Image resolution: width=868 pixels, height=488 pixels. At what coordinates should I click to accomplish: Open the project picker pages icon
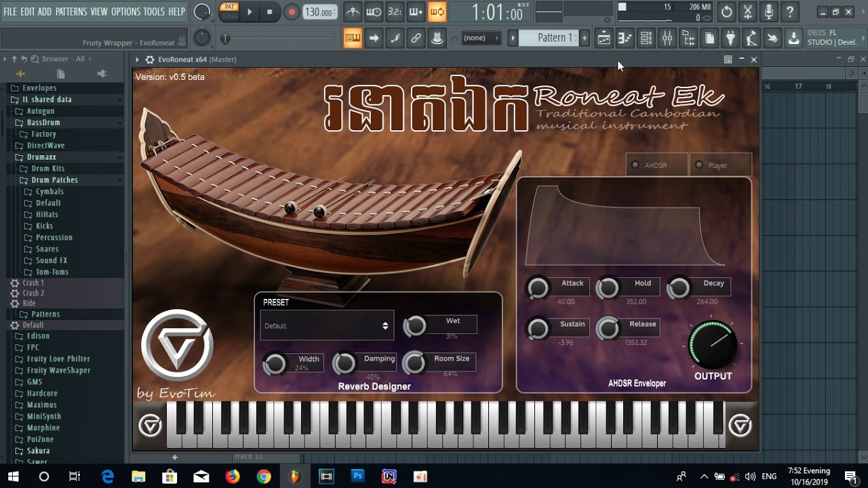point(709,39)
